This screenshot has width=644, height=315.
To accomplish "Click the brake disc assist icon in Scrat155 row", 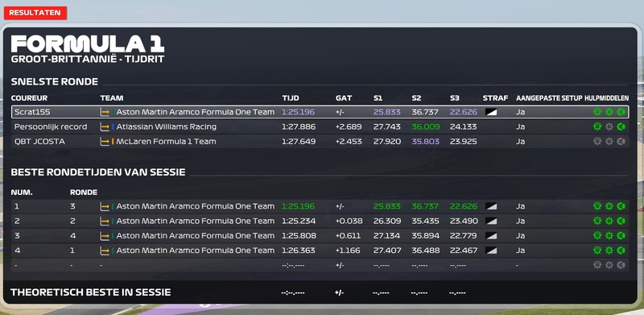I will click(621, 112).
